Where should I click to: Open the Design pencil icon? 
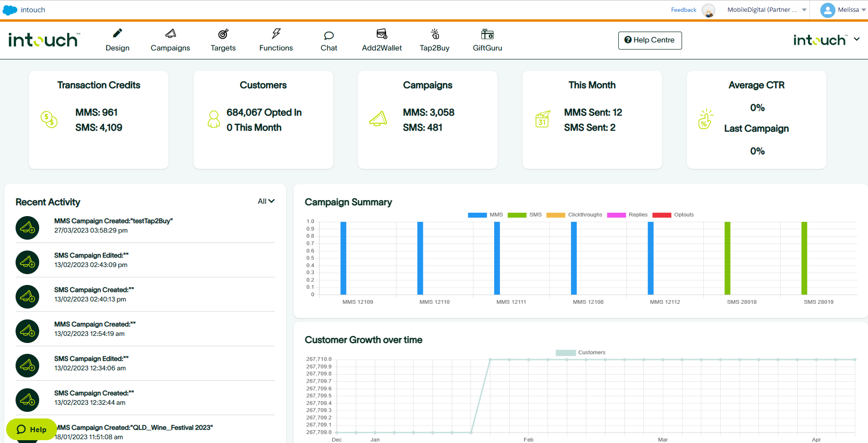pos(118,33)
